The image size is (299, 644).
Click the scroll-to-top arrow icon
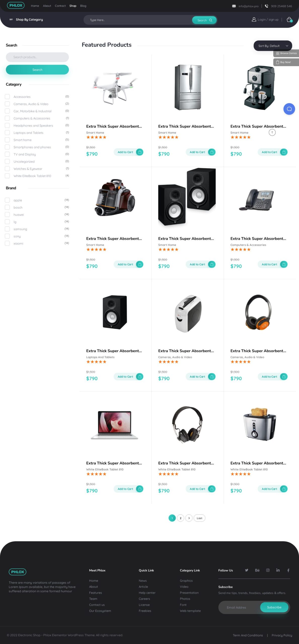pos(272,132)
